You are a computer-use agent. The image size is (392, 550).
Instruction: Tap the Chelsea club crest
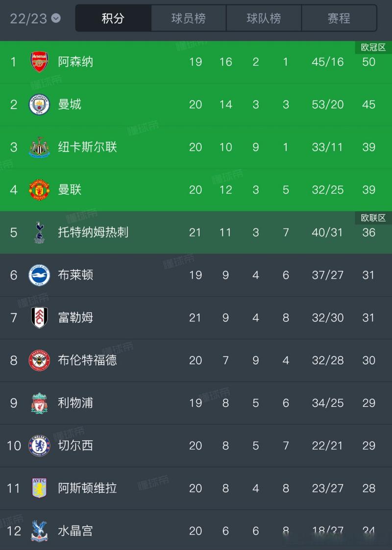tap(39, 446)
